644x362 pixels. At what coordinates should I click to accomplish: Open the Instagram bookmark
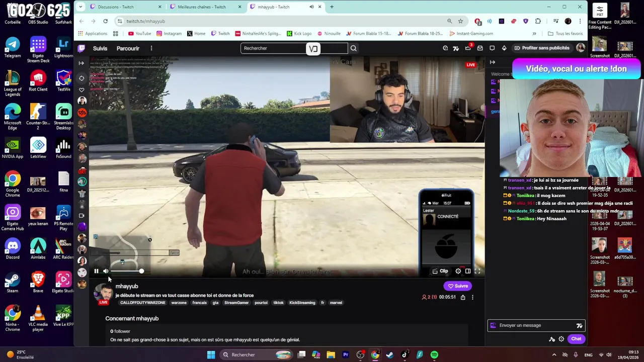click(169, 34)
